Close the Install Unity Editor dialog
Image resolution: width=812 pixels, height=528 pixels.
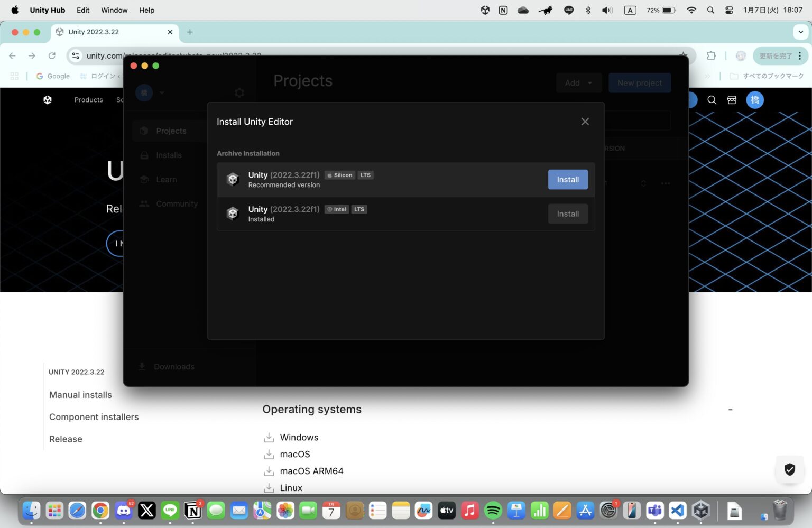pyautogui.click(x=585, y=122)
